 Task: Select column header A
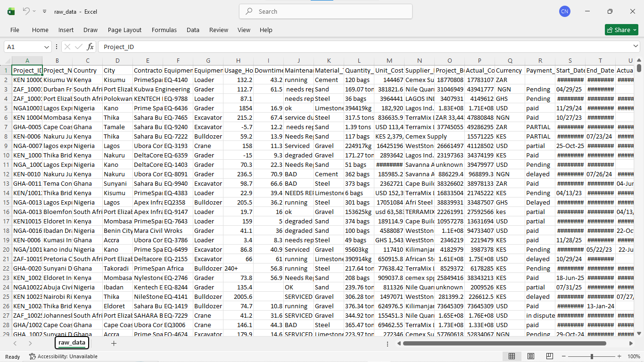(x=27, y=60)
